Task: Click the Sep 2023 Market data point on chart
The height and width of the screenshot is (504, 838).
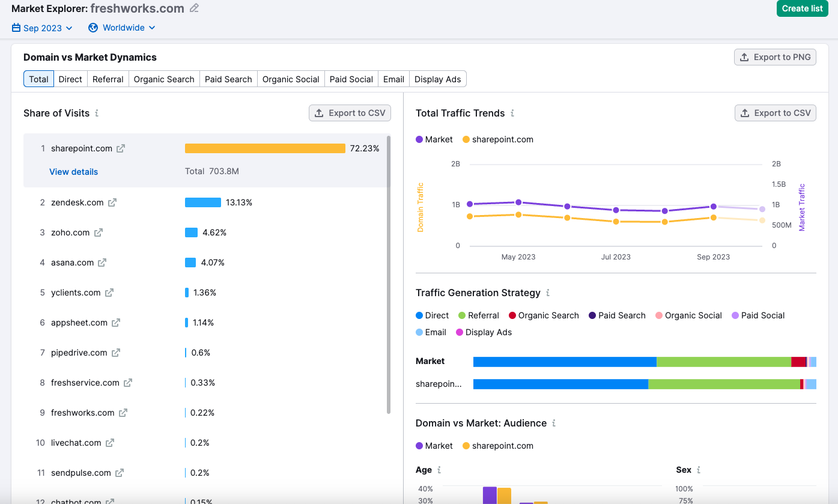Action: (713, 206)
